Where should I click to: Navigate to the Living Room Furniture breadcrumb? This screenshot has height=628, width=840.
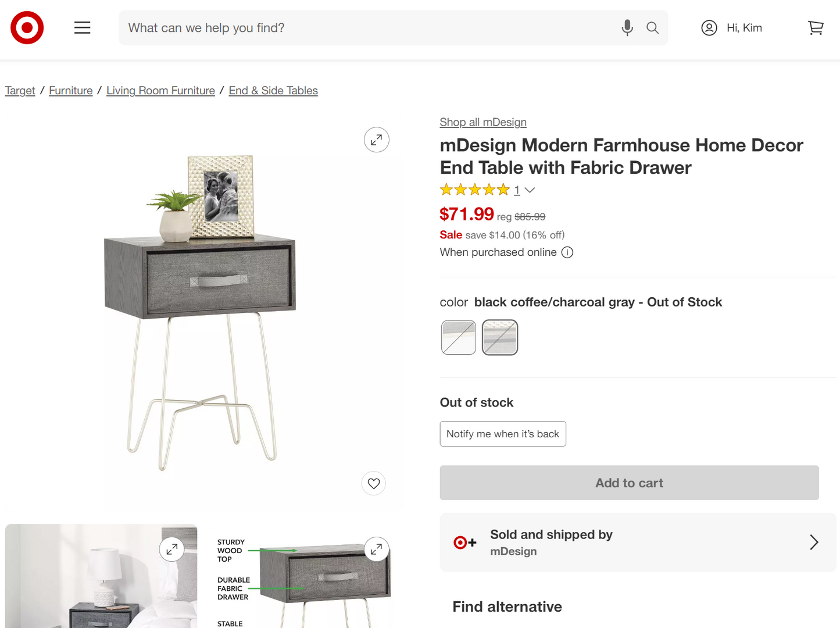point(160,91)
